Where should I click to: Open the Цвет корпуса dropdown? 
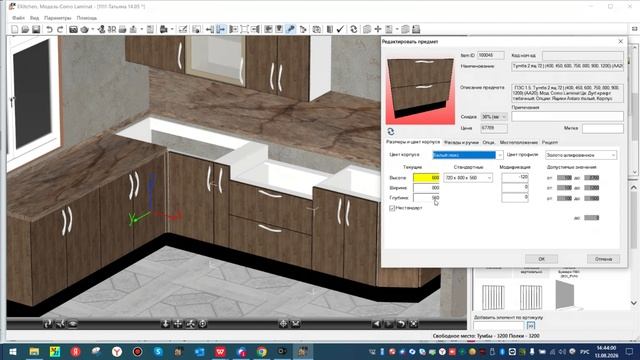point(500,155)
